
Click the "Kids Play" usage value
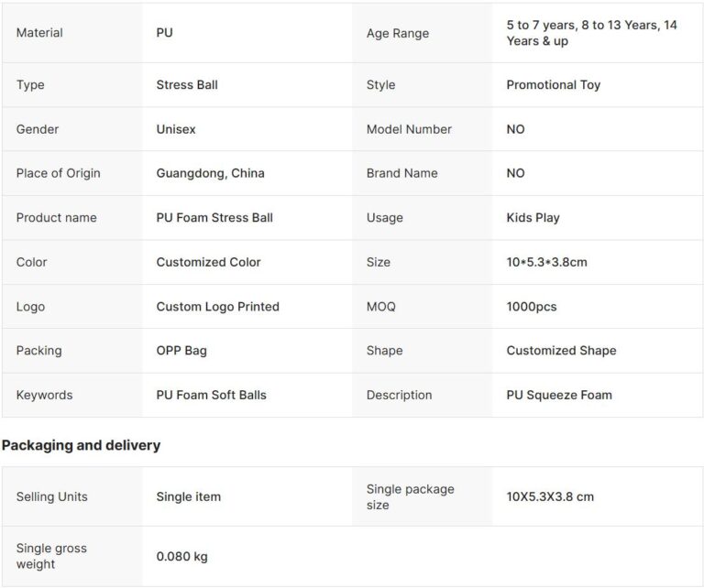pyautogui.click(x=533, y=218)
